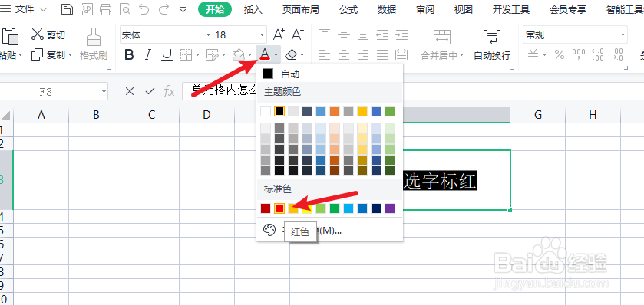The width and height of the screenshot is (644, 305).
Task: Click the Print icon
Action: (x=106, y=9)
